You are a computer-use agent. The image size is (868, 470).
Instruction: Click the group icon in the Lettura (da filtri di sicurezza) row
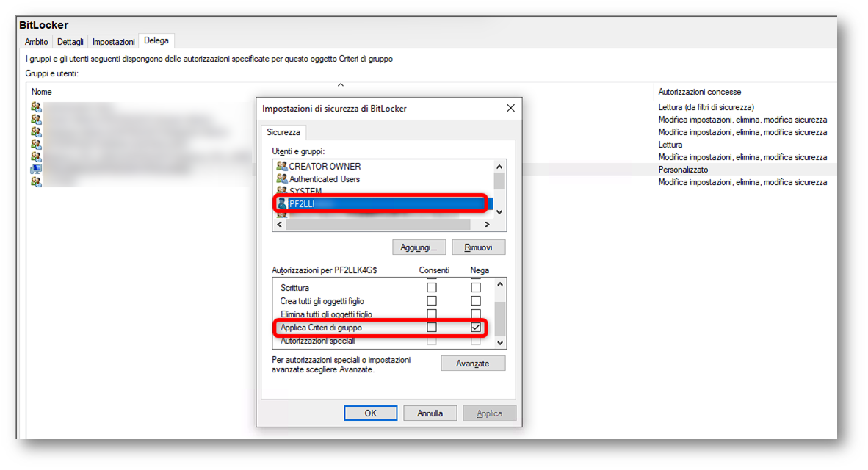36,106
